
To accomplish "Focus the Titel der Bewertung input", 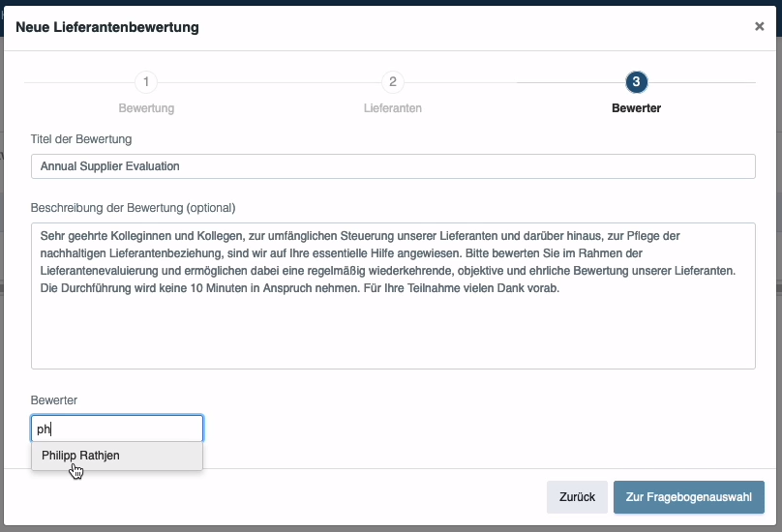I will tap(393, 166).
